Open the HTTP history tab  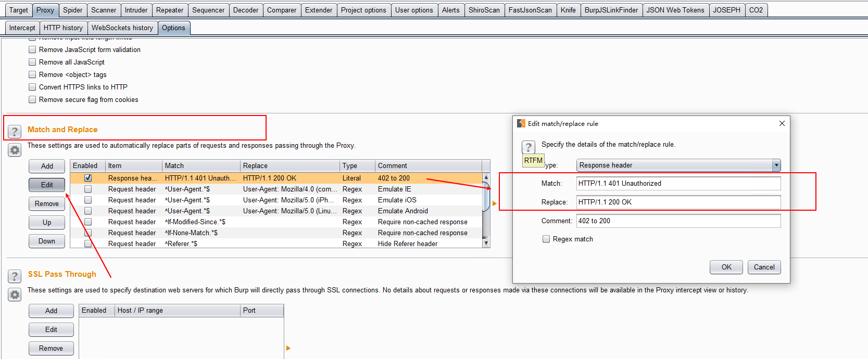point(63,28)
